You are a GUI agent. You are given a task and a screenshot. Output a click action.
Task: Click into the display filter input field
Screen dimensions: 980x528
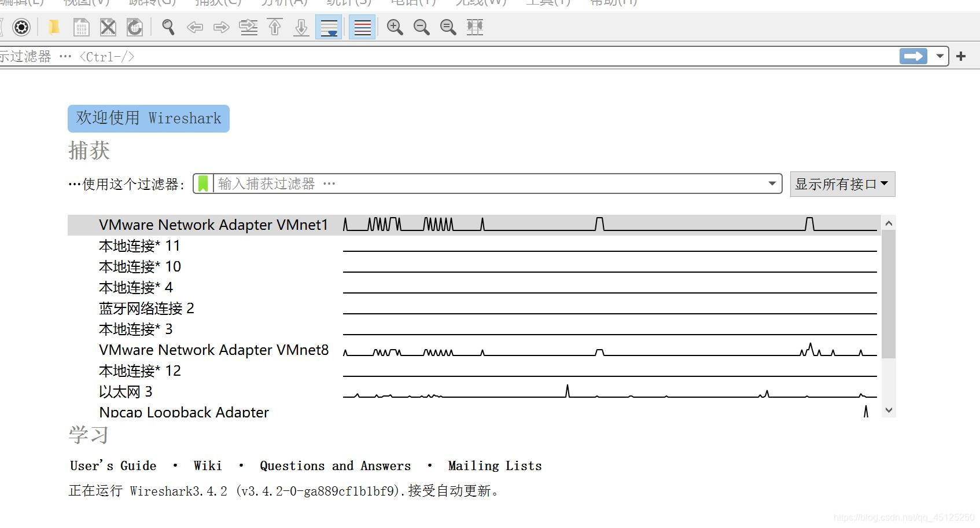click(x=448, y=56)
